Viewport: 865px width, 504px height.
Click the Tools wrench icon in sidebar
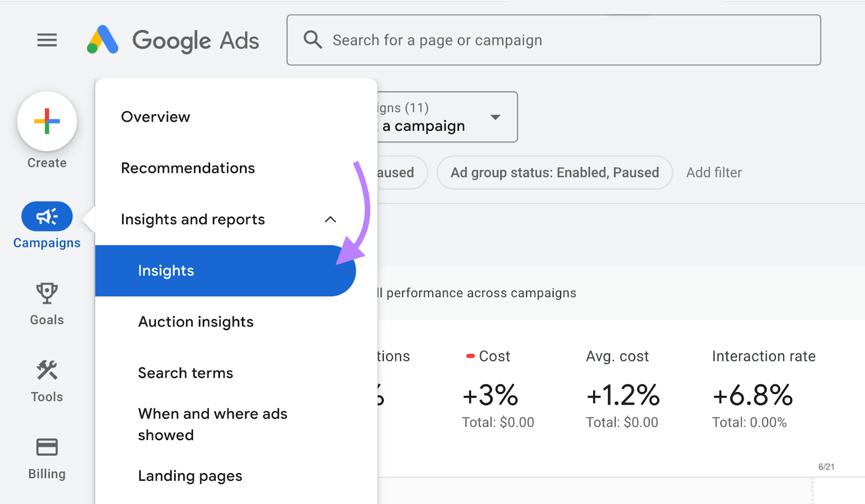coord(46,371)
